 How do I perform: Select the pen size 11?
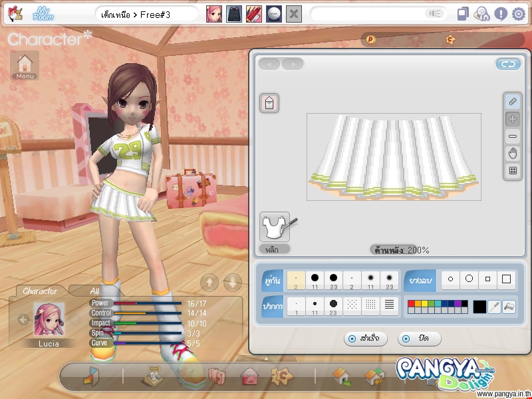click(315, 307)
